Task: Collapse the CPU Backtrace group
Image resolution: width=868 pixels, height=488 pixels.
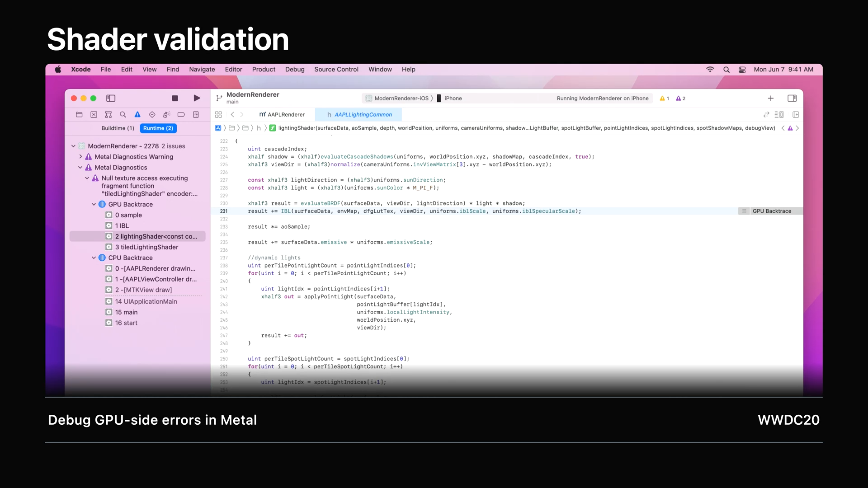Action: 94,258
